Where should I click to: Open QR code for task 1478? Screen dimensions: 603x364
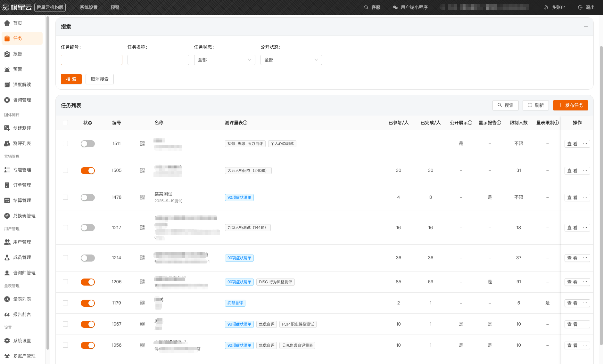pyautogui.click(x=142, y=197)
